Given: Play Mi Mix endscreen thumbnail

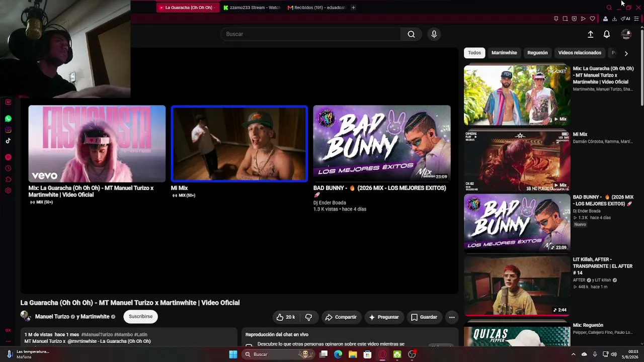Looking at the screenshot, I should tap(239, 144).
